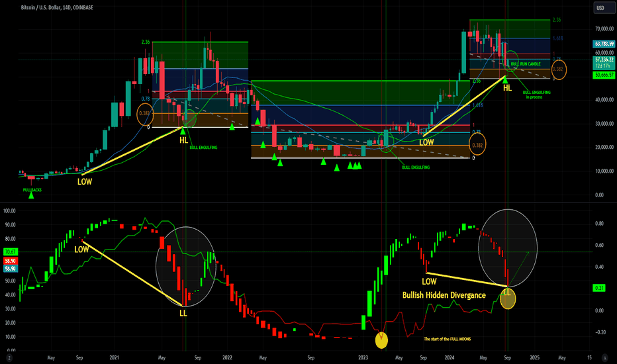Select the PULLBACKS annotation text
The width and height of the screenshot is (617, 364).
pyautogui.click(x=32, y=190)
